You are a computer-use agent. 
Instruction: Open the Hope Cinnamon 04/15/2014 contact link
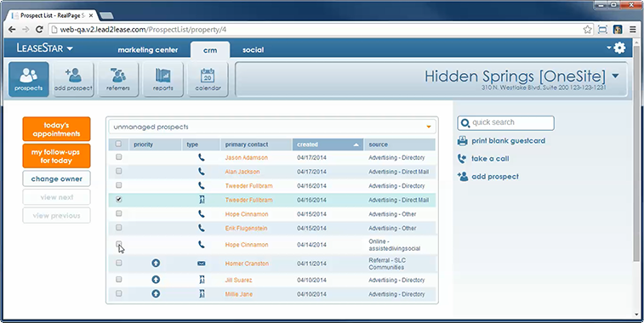click(247, 214)
